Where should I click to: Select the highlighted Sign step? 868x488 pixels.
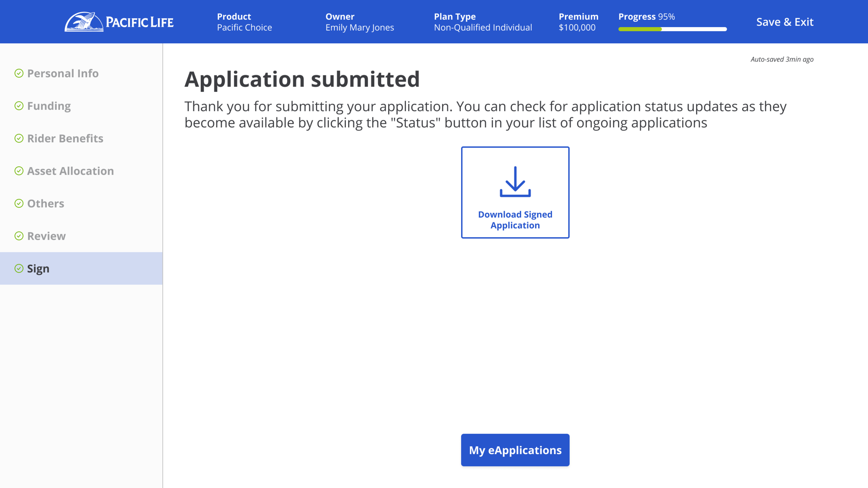38,269
